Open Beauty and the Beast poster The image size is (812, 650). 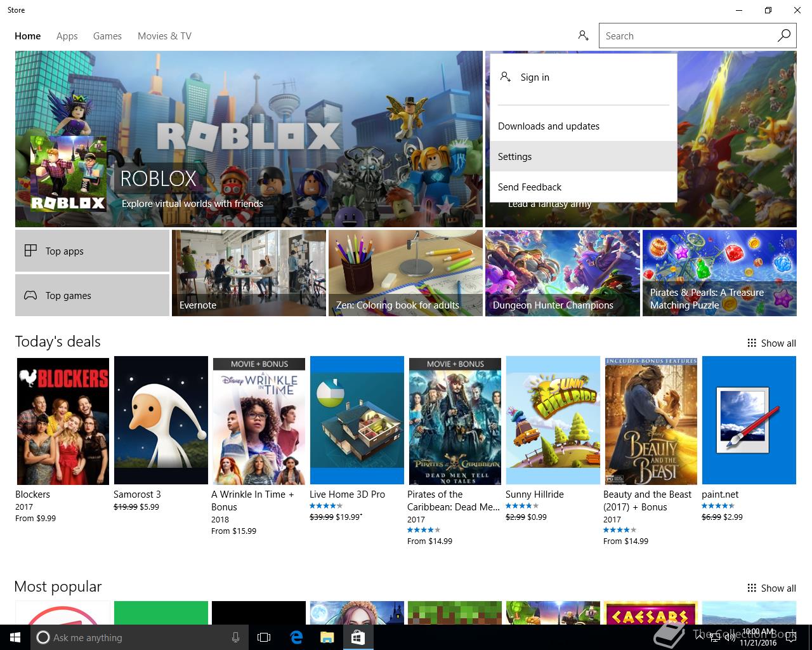(x=651, y=420)
